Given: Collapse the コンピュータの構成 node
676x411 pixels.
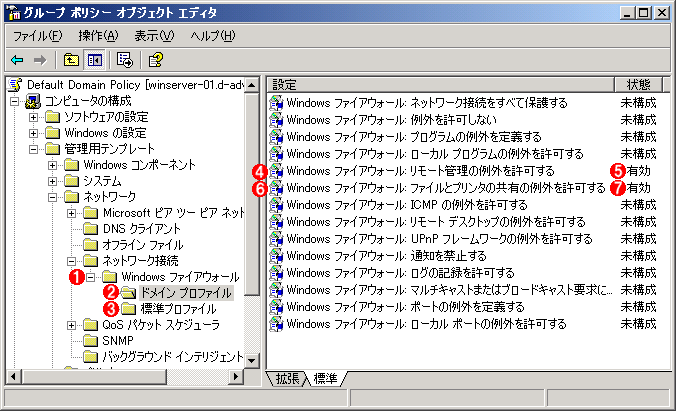Looking at the screenshot, I should tap(15, 101).
